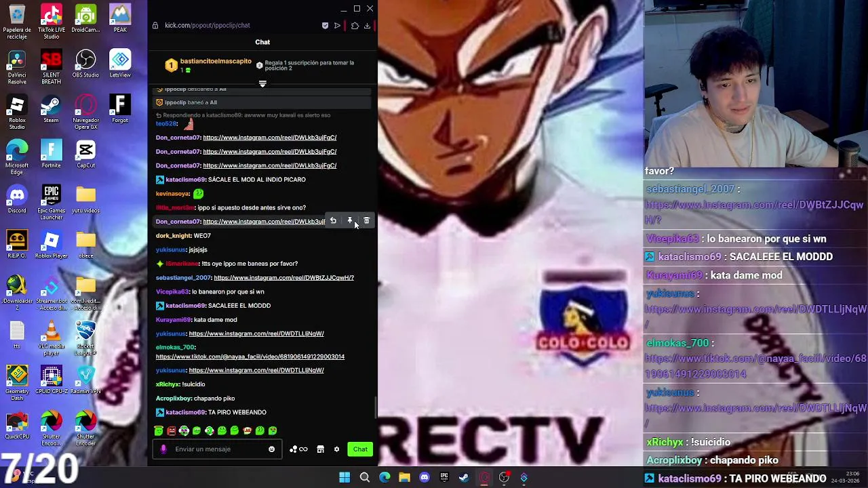The height and width of the screenshot is (488, 868).
Task: Click the Chat header tab
Action: point(262,42)
